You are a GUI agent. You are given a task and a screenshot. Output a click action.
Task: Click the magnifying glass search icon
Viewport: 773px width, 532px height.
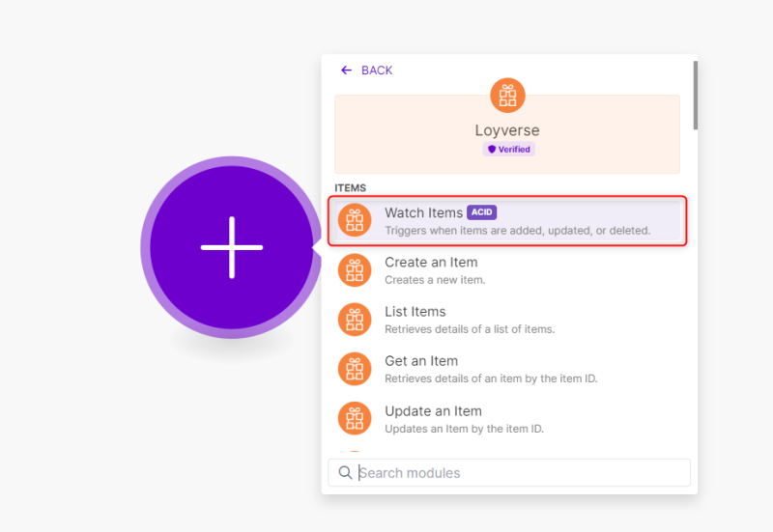[x=345, y=473]
